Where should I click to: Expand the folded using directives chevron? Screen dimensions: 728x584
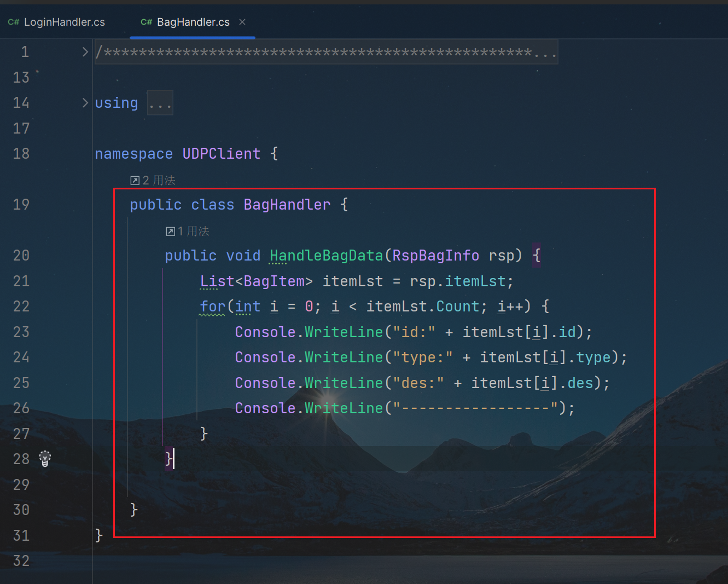click(x=85, y=103)
